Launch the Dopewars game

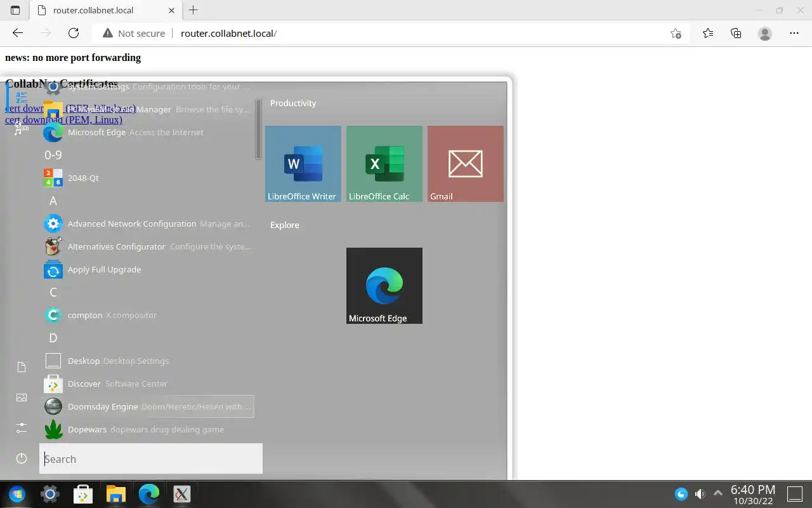click(x=148, y=429)
